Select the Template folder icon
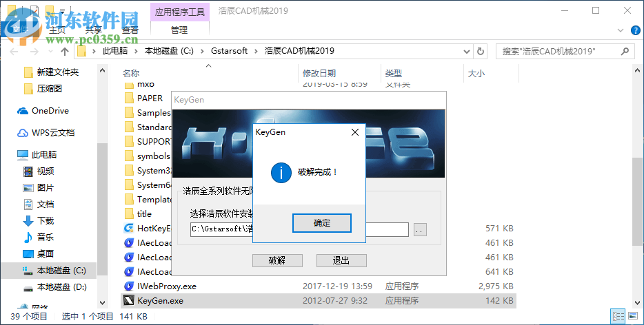Screen dimensions: 644x325 click(x=129, y=200)
